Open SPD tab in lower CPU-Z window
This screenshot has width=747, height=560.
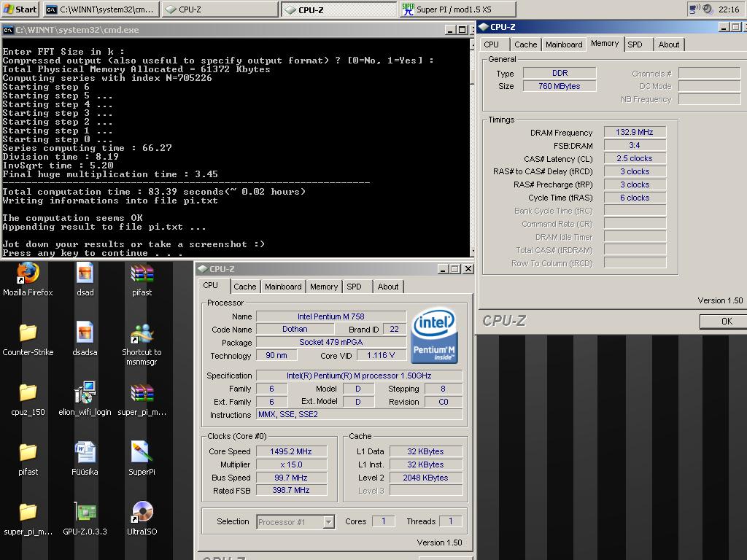[354, 287]
